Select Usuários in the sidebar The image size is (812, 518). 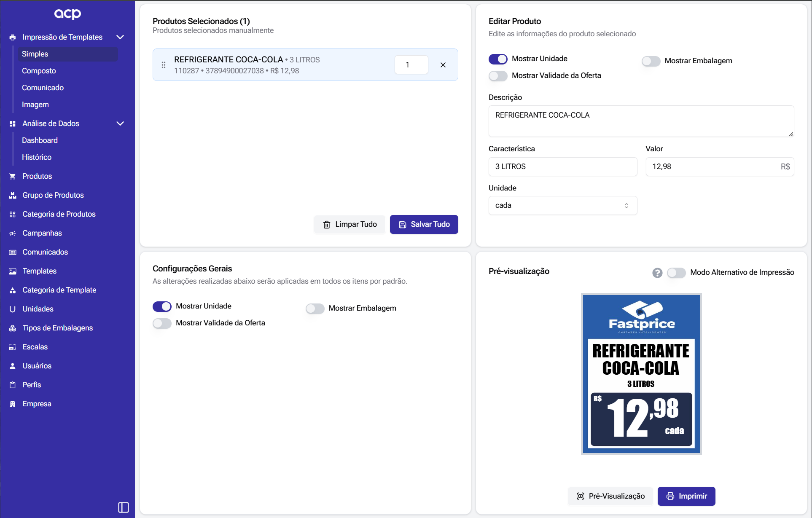point(37,365)
